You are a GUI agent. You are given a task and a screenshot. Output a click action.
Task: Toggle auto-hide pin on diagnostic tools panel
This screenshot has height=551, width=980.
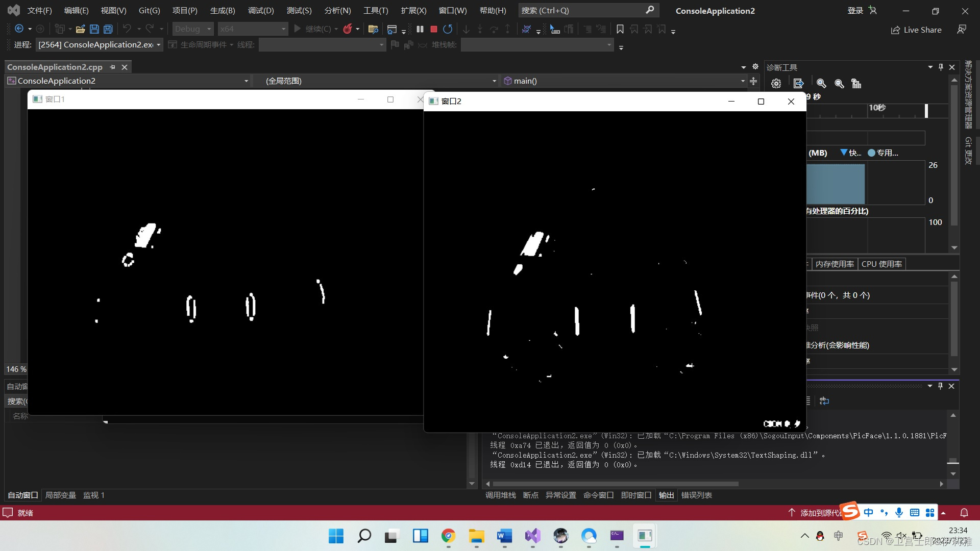tap(941, 67)
